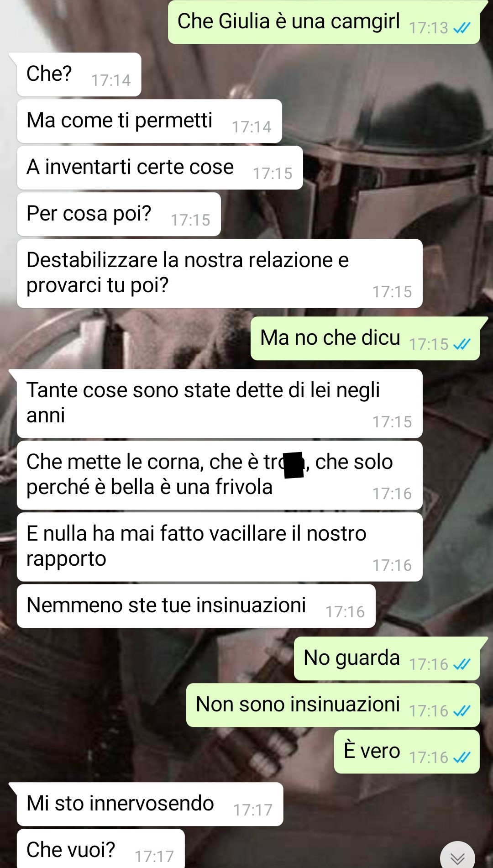Tap the 17:13 timestamp on first message
The height and width of the screenshot is (868, 493).
(429, 28)
